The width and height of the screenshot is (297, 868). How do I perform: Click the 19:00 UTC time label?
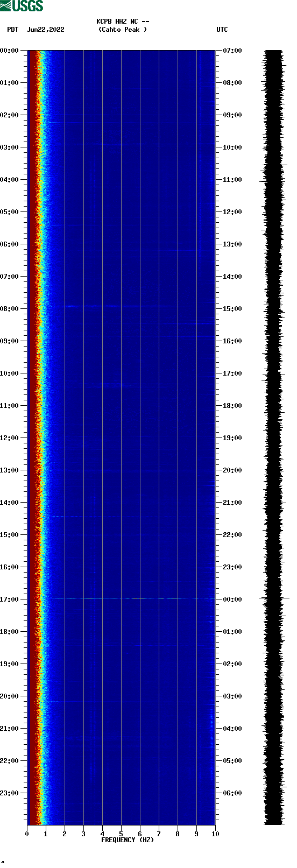232,438
